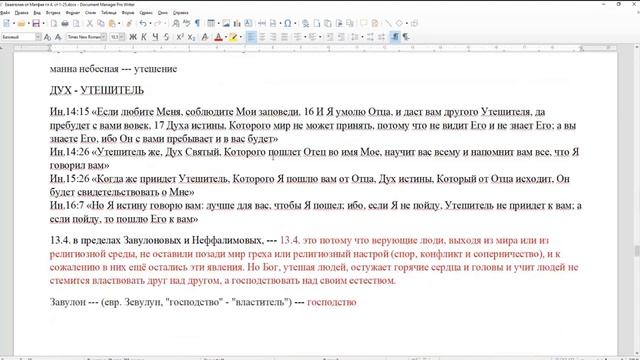Screen dimensions: 640x360
Task: Open the Справка menu
Action: [180, 13]
